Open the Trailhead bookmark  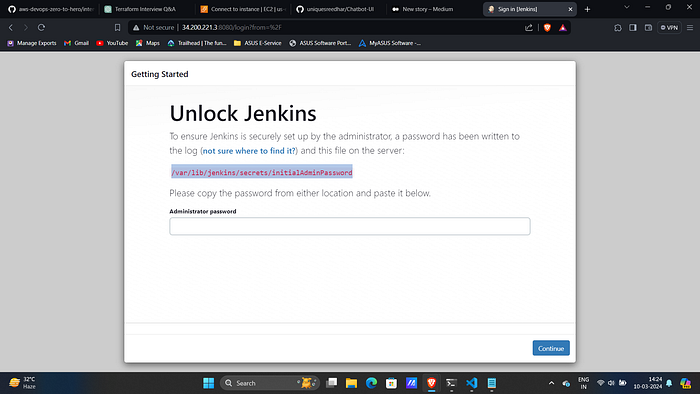click(197, 43)
